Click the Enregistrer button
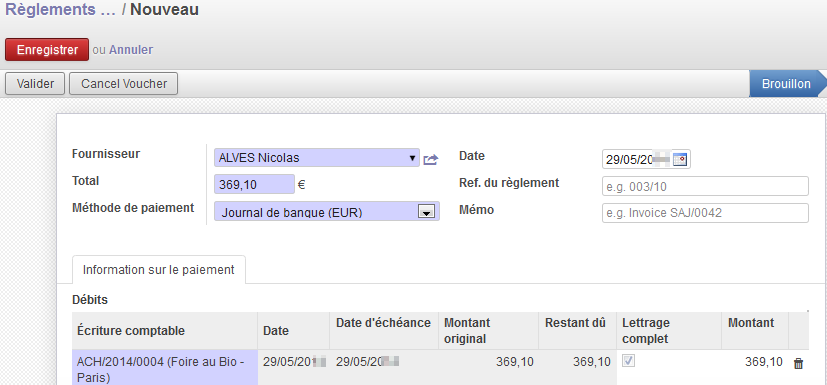Screen dimensions: 827x385 point(47,50)
